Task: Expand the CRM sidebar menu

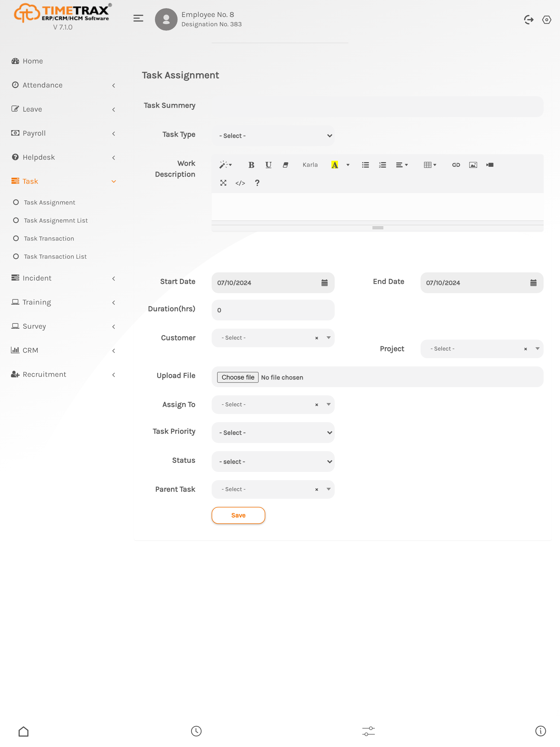Action: point(63,350)
